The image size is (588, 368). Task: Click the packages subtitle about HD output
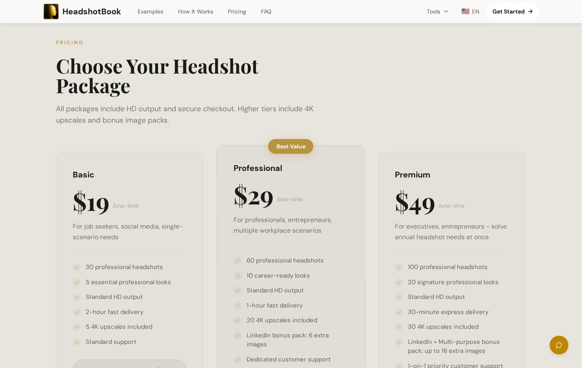[x=185, y=114]
